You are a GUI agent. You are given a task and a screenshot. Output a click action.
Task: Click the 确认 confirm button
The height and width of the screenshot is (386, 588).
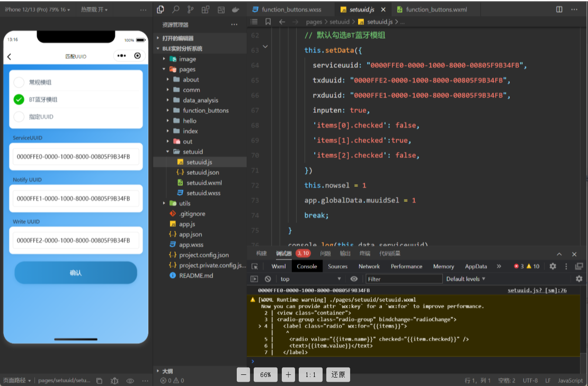76,273
